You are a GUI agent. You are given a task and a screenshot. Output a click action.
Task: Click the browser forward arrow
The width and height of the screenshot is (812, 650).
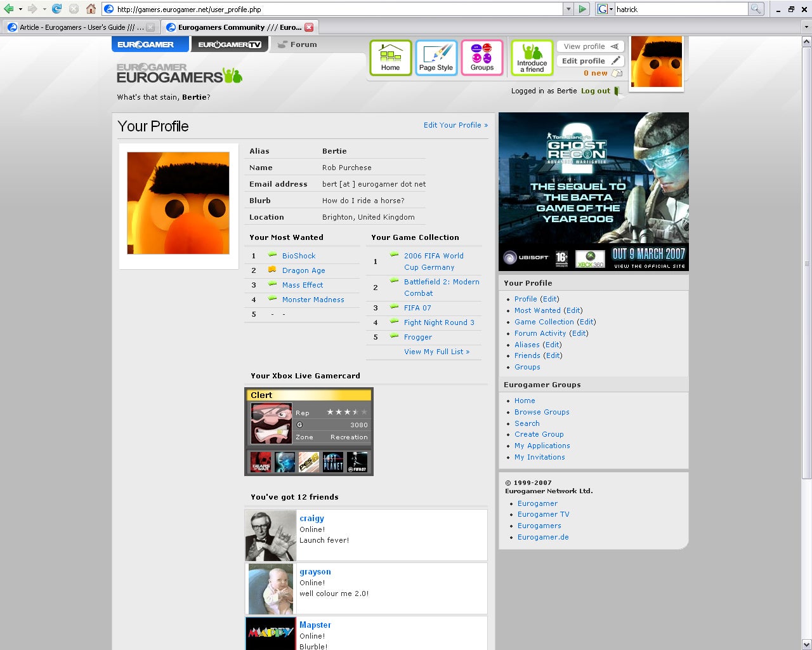(x=32, y=9)
